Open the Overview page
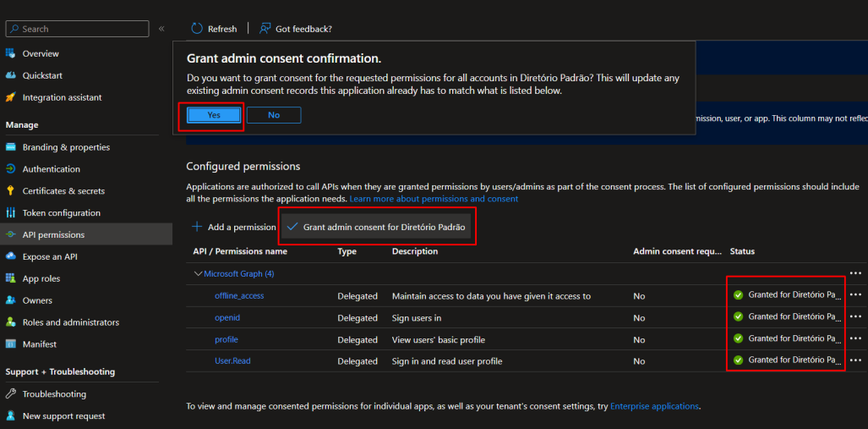This screenshot has height=429, width=868. (x=41, y=54)
